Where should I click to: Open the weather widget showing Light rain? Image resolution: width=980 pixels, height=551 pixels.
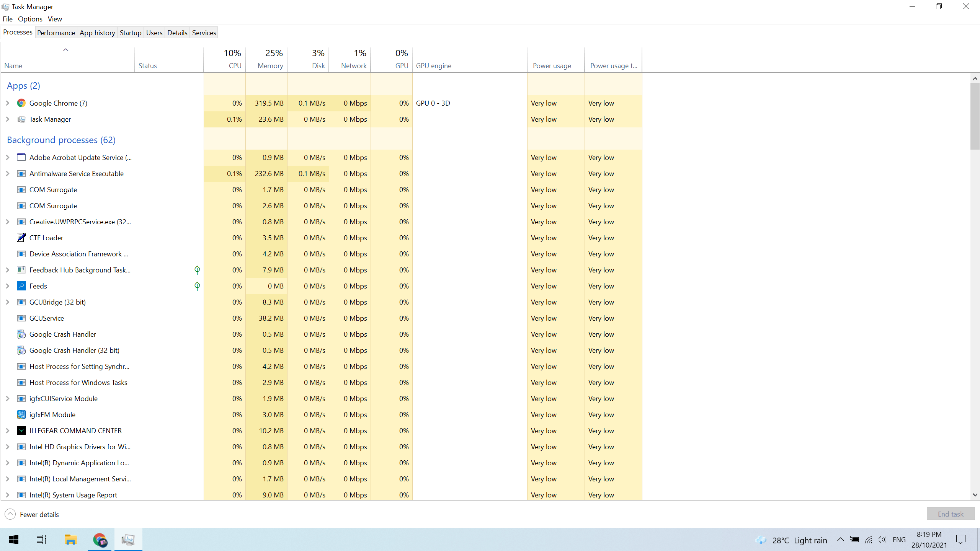click(x=791, y=540)
